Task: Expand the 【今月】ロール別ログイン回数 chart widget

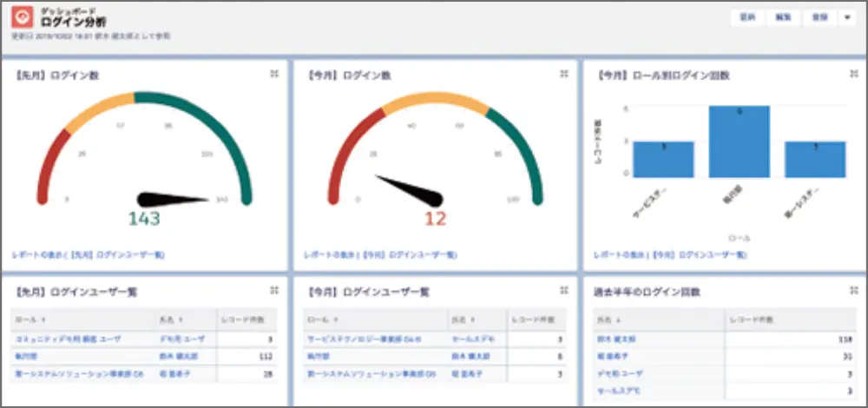Action: 853,75
